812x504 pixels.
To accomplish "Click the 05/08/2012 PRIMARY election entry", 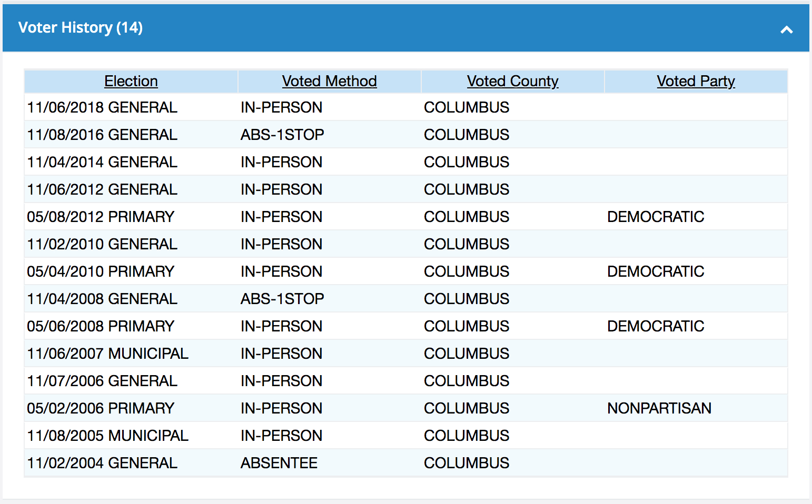I will [101, 217].
